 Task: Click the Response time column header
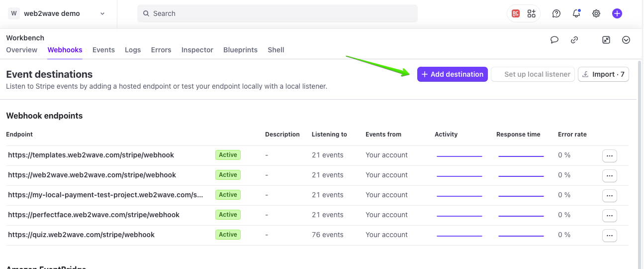pyautogui.click(x=518, y=134)
